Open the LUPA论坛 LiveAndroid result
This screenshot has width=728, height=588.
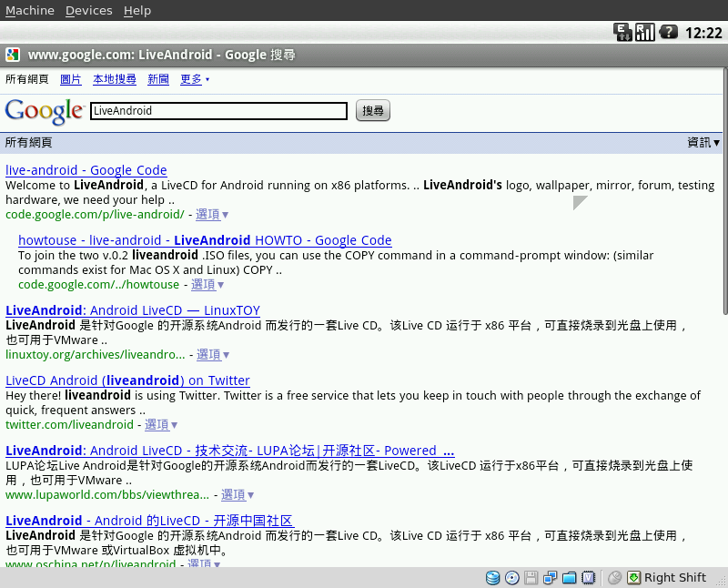(x=230, y=451)
